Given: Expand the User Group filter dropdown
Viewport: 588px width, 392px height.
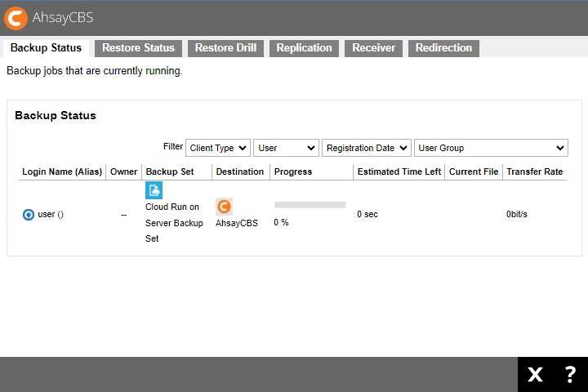Looking at the screenshot, I should tap(491, 148).
